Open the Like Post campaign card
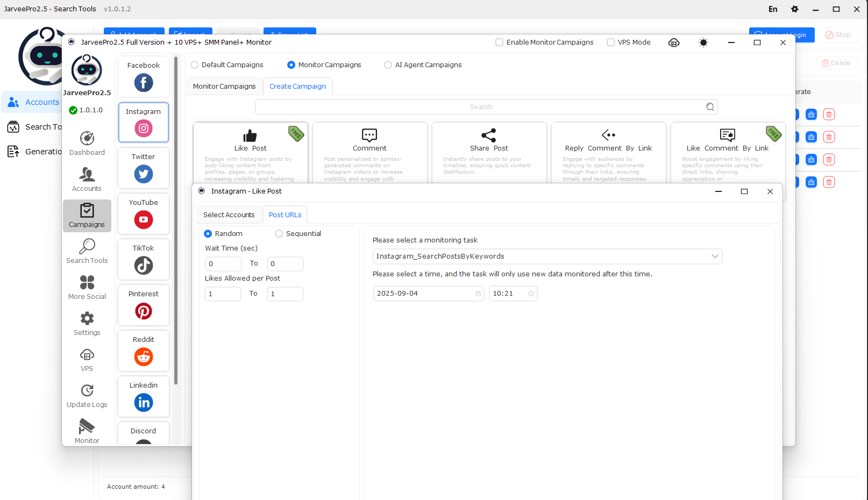Screen dimensions: 868x500 click(251, 153)
